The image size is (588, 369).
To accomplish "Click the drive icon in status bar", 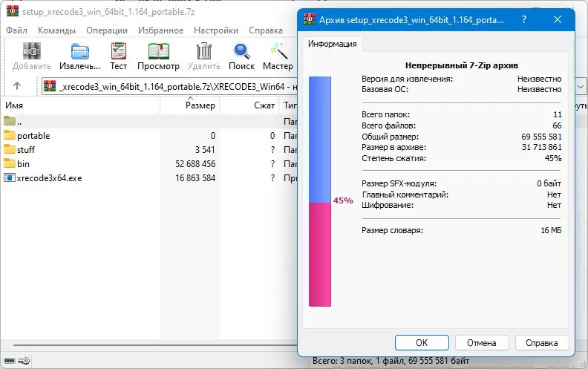I will [10, 361].
